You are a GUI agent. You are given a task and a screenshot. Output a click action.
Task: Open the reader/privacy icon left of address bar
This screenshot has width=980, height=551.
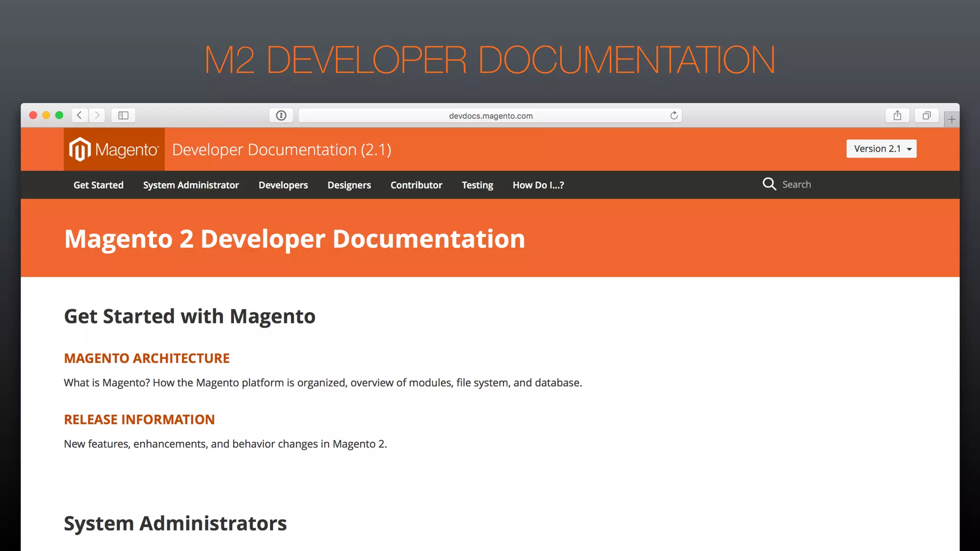coord(281,115)
